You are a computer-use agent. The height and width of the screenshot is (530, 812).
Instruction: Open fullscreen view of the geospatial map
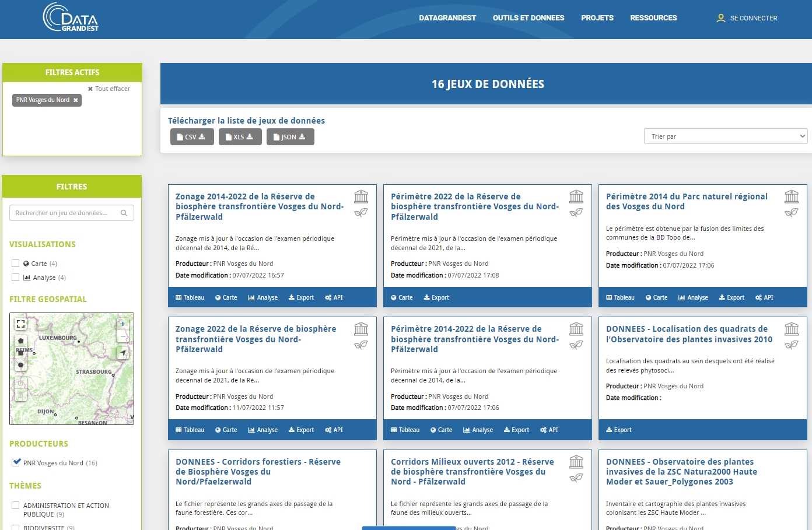20,324
